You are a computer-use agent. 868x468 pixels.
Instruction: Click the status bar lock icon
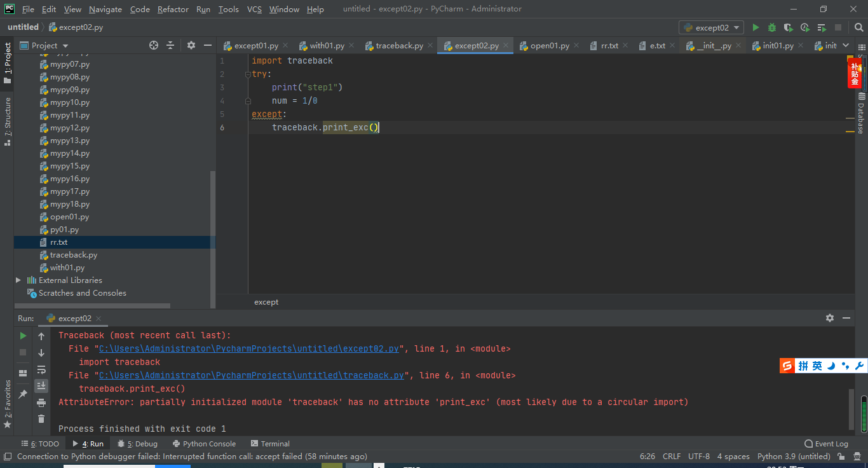click(x=841, y=457)
